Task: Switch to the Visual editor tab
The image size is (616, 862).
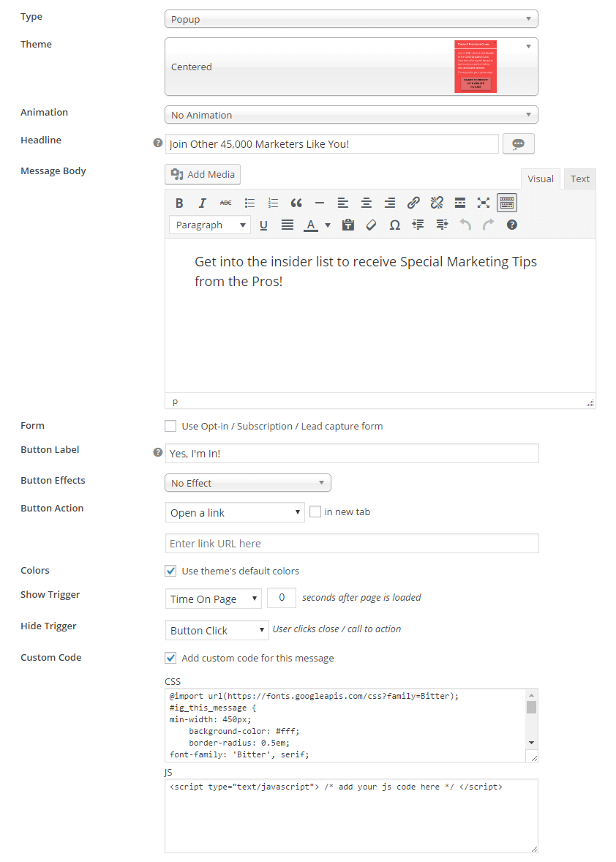Action: point(541,179)
